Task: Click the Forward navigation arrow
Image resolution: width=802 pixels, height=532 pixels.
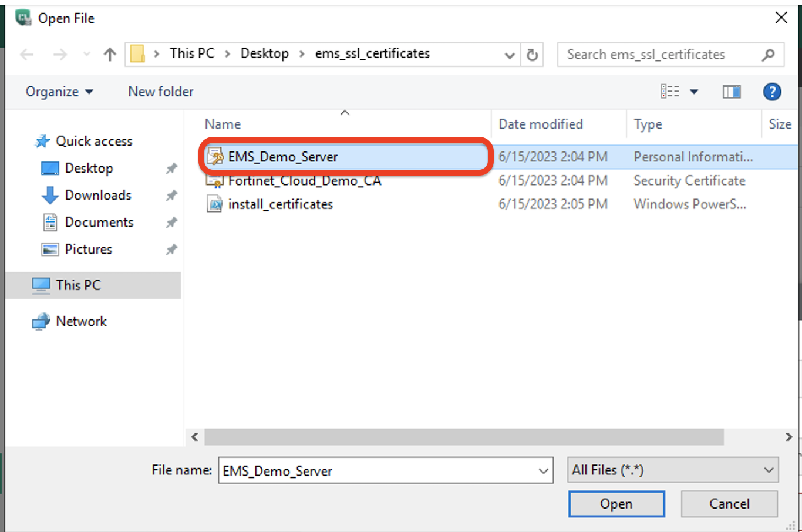Action: [60, 55]
